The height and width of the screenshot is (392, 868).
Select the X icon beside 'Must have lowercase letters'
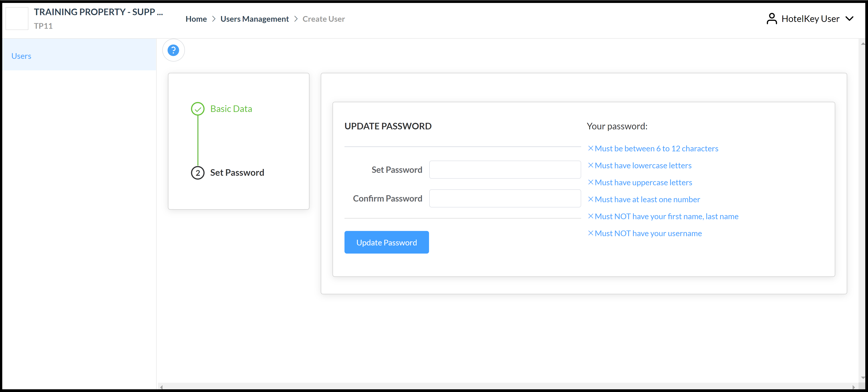pyautogui.click(x=591, y=165)
